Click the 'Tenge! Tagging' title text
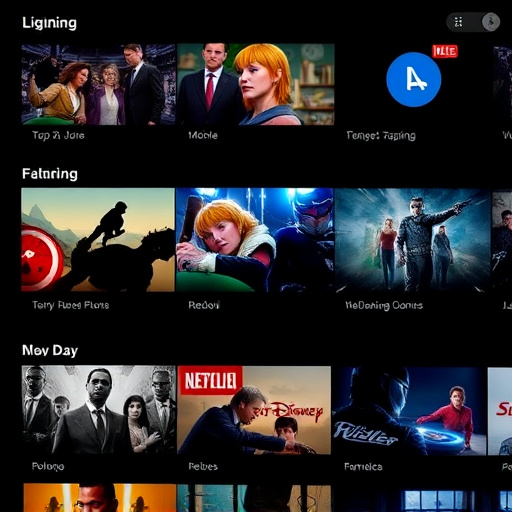 381,135
